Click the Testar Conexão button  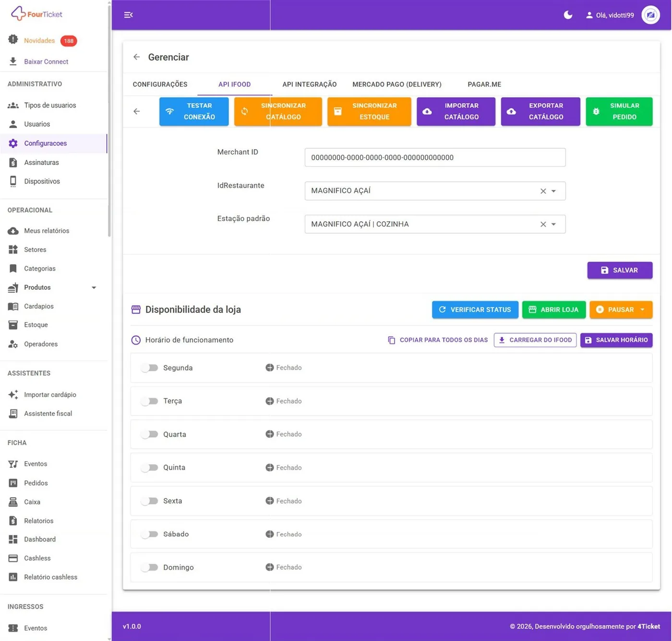[194, 111]
